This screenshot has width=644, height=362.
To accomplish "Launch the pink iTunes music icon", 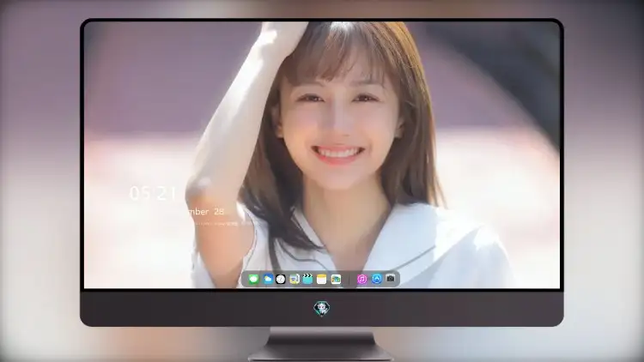I will [361, 279].
